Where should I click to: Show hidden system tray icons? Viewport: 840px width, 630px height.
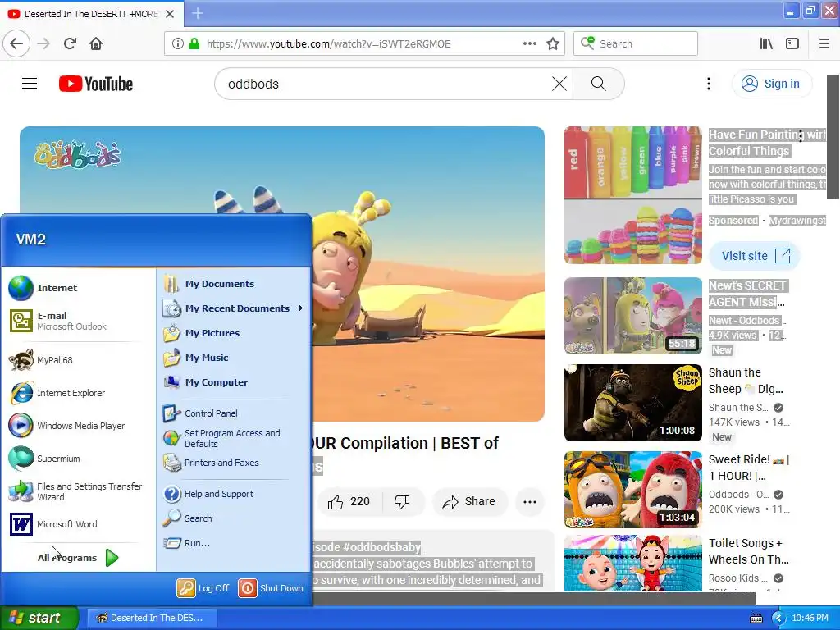point(778,619)
